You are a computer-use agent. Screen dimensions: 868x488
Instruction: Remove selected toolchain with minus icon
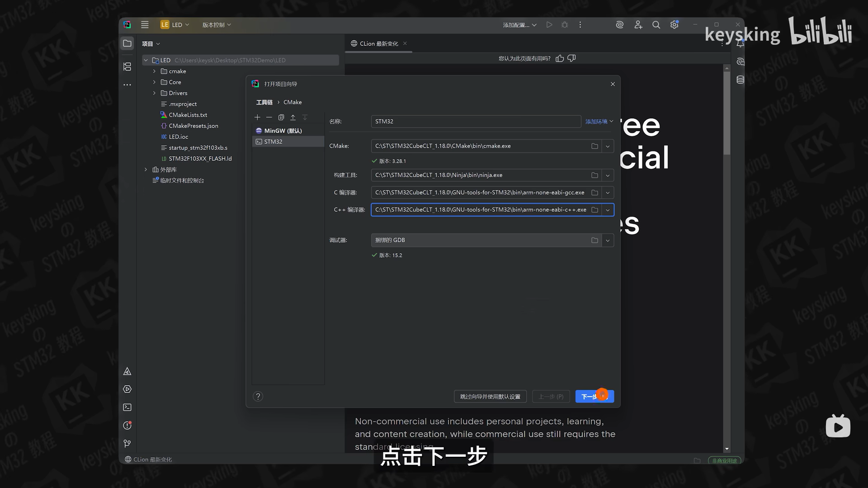click(269, 117)
